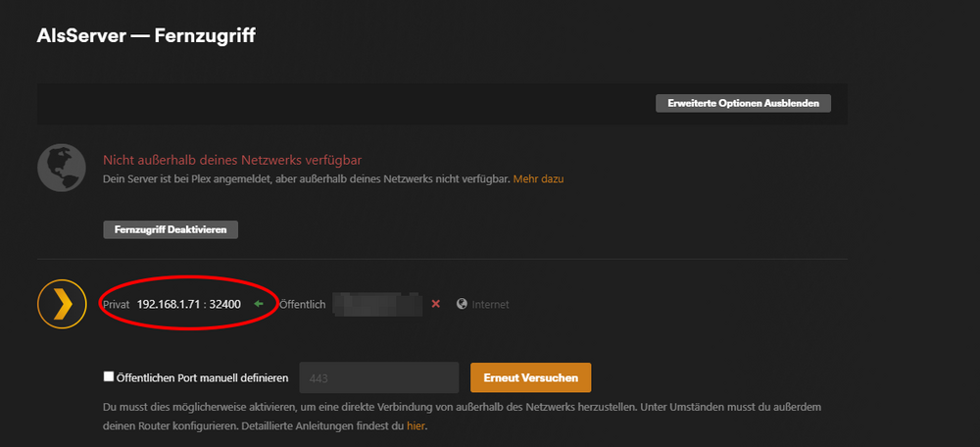Click the Öffentlich label

point(303,305)
